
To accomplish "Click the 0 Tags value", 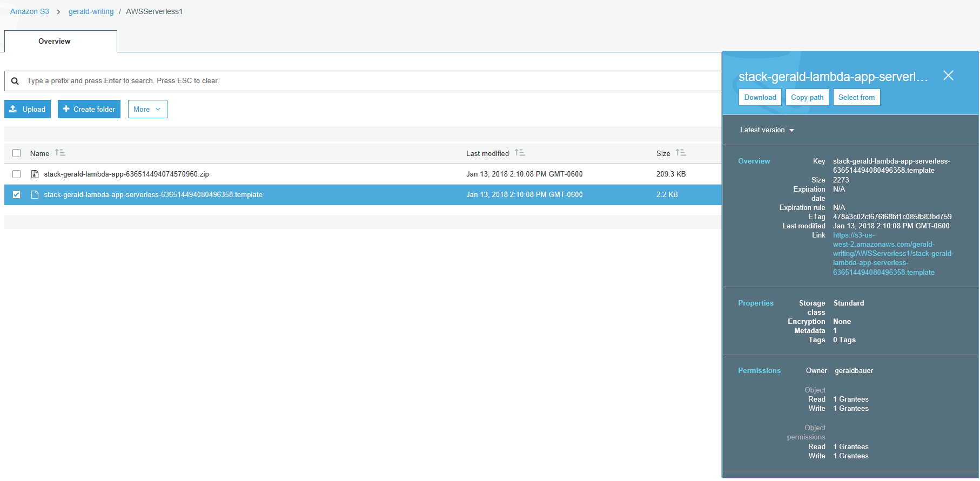I will (844, 340).
